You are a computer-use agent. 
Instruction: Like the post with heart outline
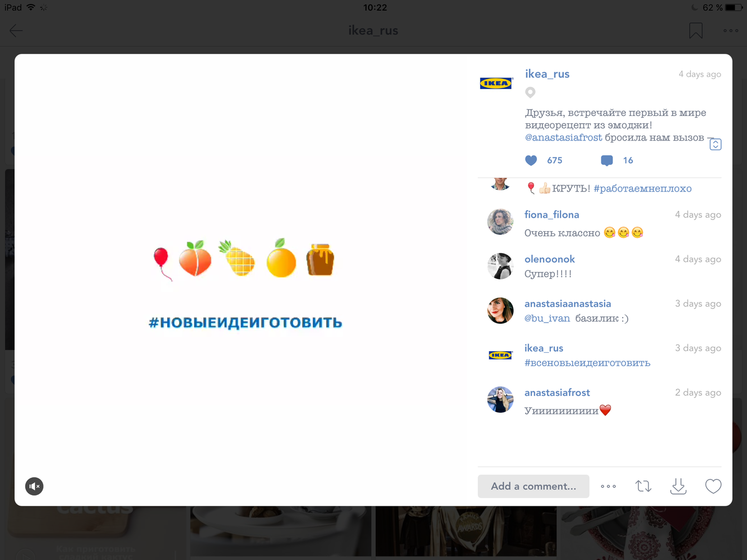click(713, 486)
